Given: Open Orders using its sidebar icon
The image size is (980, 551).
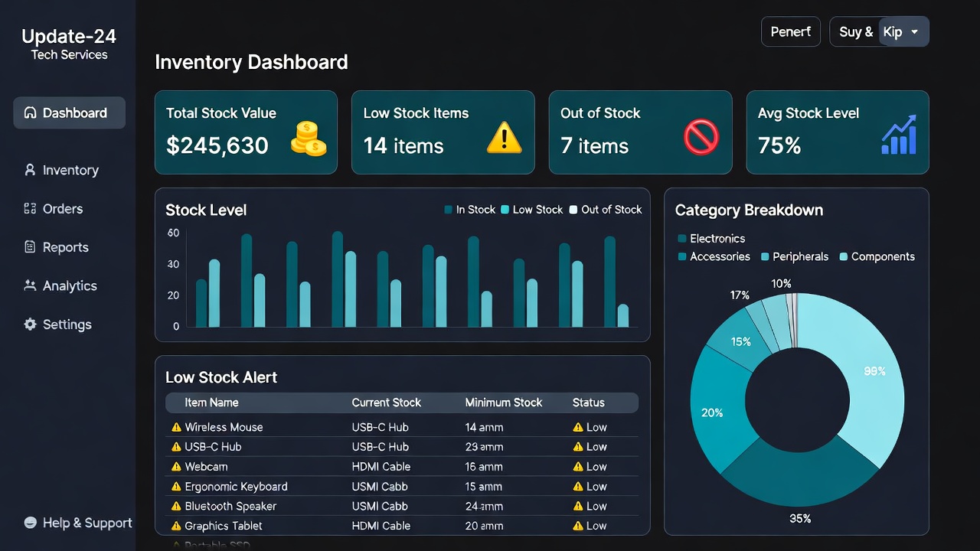Looking at the screenshot, I should pos(29,208).
